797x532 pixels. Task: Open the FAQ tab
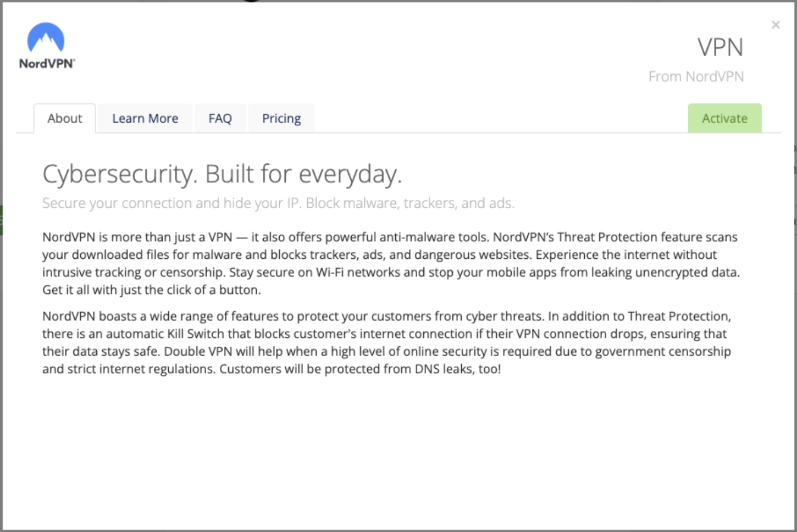[220, 118]
